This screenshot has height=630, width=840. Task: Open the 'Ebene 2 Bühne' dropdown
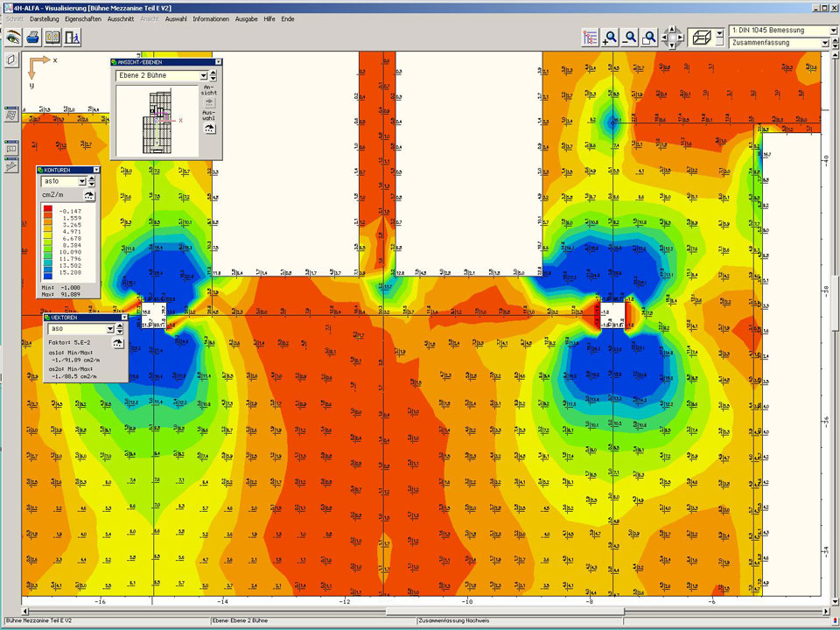[203, 75]
